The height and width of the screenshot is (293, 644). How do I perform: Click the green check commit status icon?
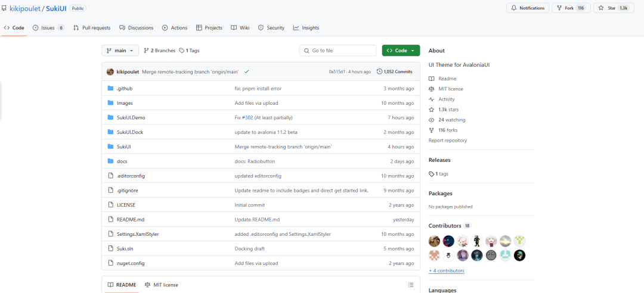coord(246,71)
